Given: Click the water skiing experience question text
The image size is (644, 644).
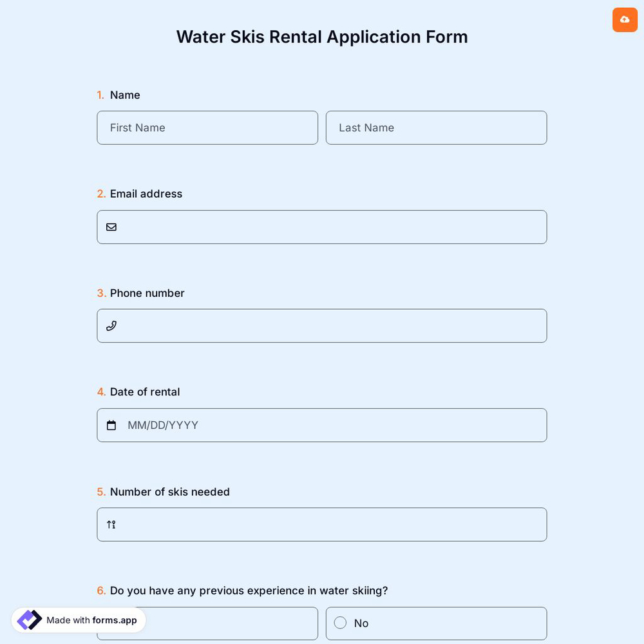Looking at the screenshot, I should pos(249,591).
